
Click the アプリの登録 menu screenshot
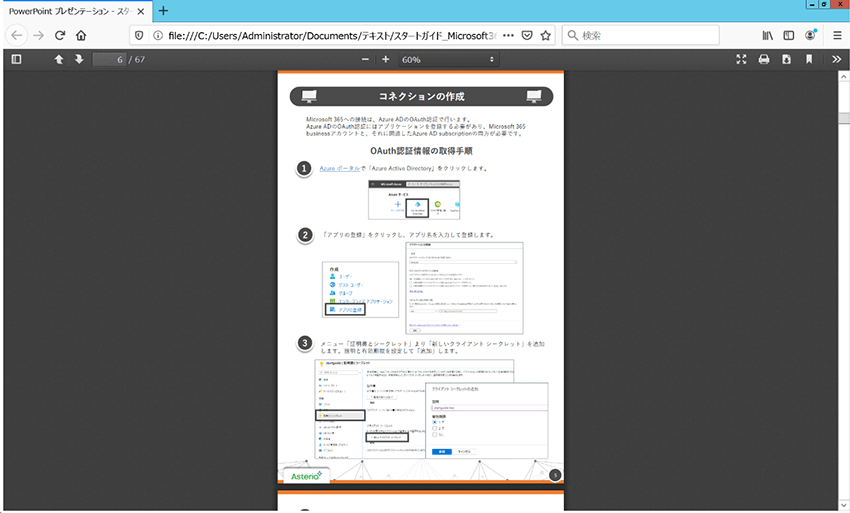click(x=360, y=290)
